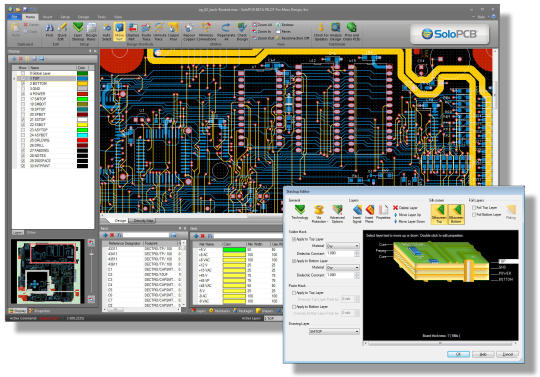Switch to the Home ribbon tab

(x=30, y=17)
